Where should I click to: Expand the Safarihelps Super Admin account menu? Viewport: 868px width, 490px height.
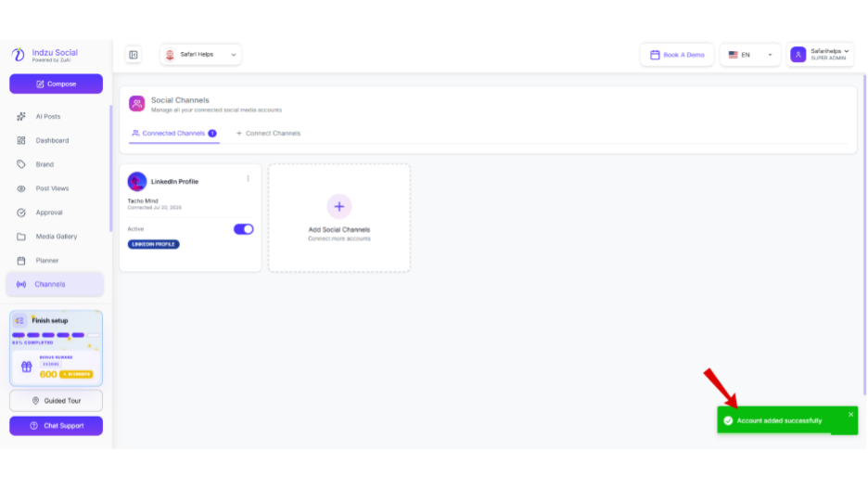click(x=820, y=55)
